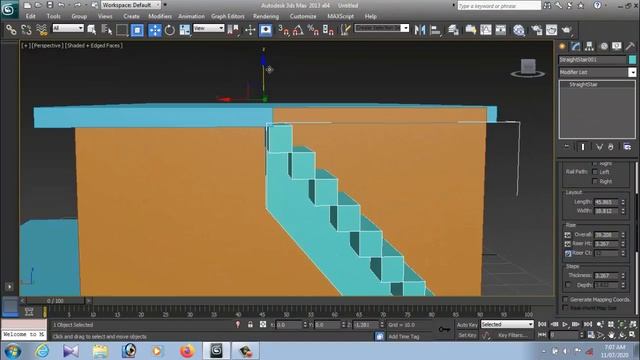Screen dimensions: 640x360
Task: Open the Edit menu
Action: tap(31, 16)
